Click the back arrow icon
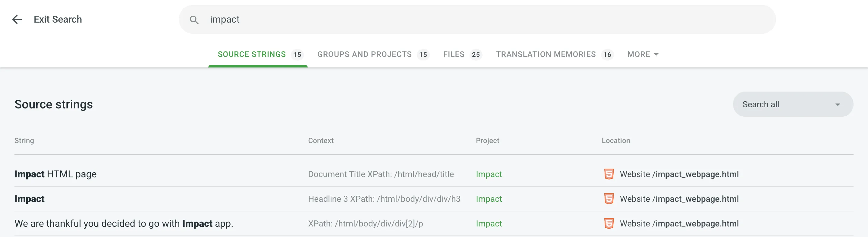Viewport: 868px width, 237px height. [x=17, y=19]
